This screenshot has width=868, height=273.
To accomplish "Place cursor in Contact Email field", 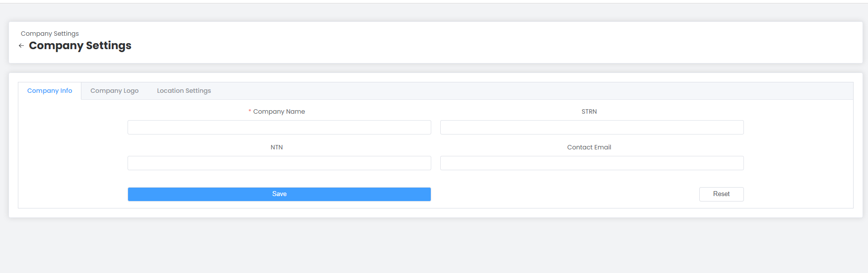I will tap(592, 163).
